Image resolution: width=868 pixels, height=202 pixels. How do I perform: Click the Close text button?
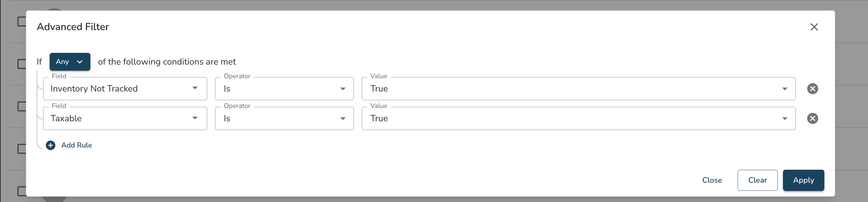coord(712,180)
